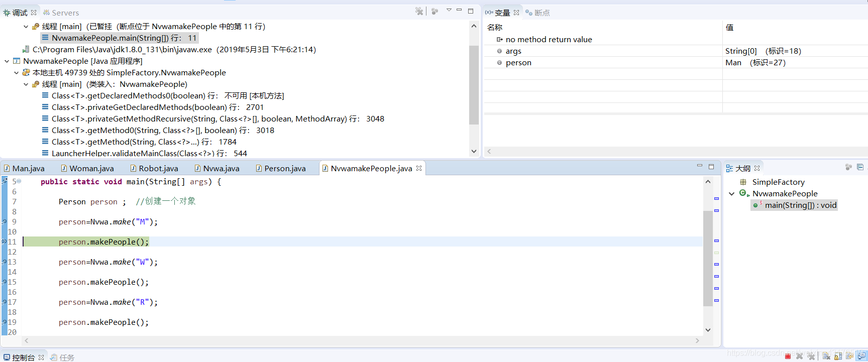Switch to the Servers tab

tap(61, 13)
